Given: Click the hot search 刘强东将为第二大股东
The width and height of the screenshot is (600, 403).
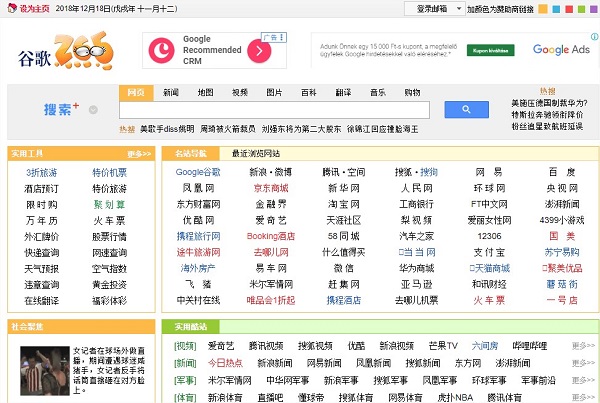Looking at the screenshot, I should [302, 129].
